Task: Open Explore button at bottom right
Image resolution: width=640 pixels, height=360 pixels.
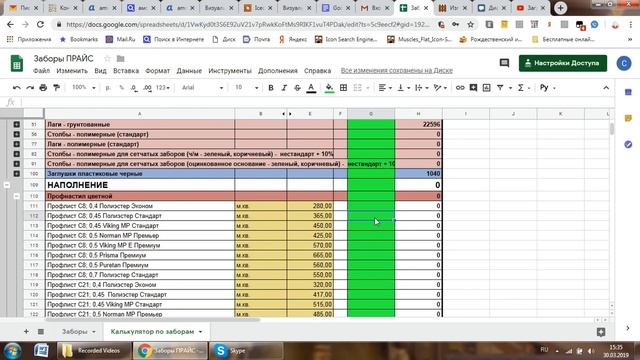Action: coord(601,332)
